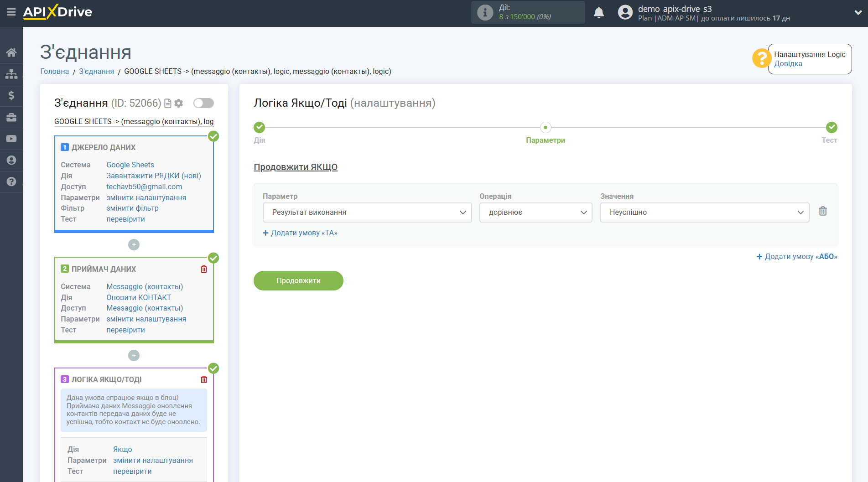The width and height of the screenshot is (868, 482).
Task: Delete the ПРИЙМАЧ ДАНИХ block
Action: click(x=204, y=269)
